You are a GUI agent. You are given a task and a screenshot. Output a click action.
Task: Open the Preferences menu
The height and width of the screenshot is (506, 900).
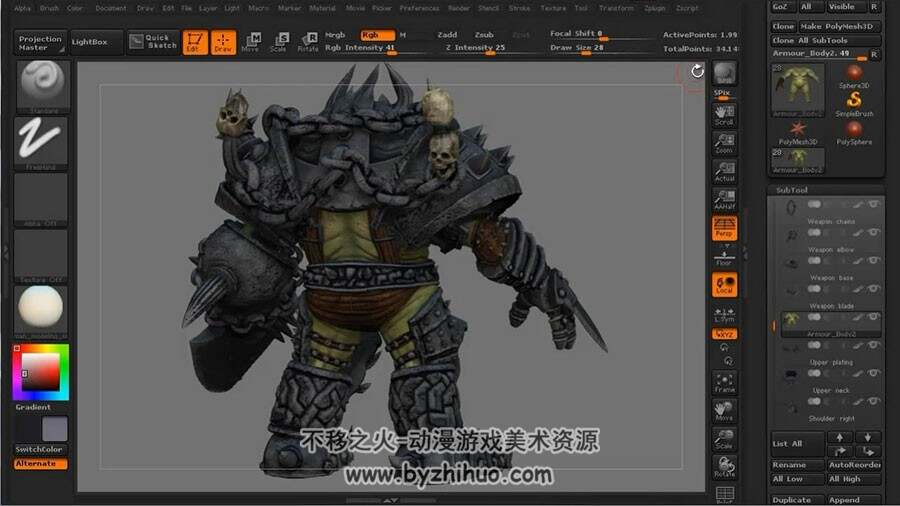tap(419, 9)
